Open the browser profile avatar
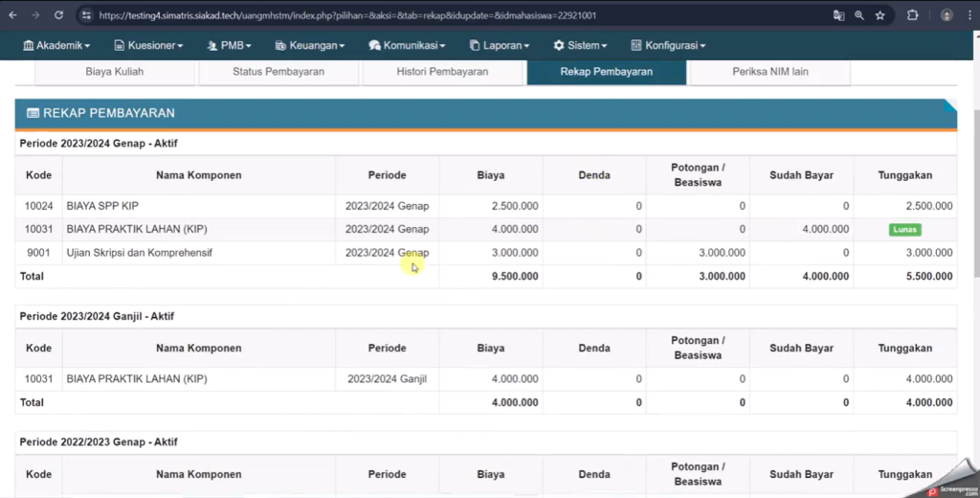 click(x=947, y=15)
